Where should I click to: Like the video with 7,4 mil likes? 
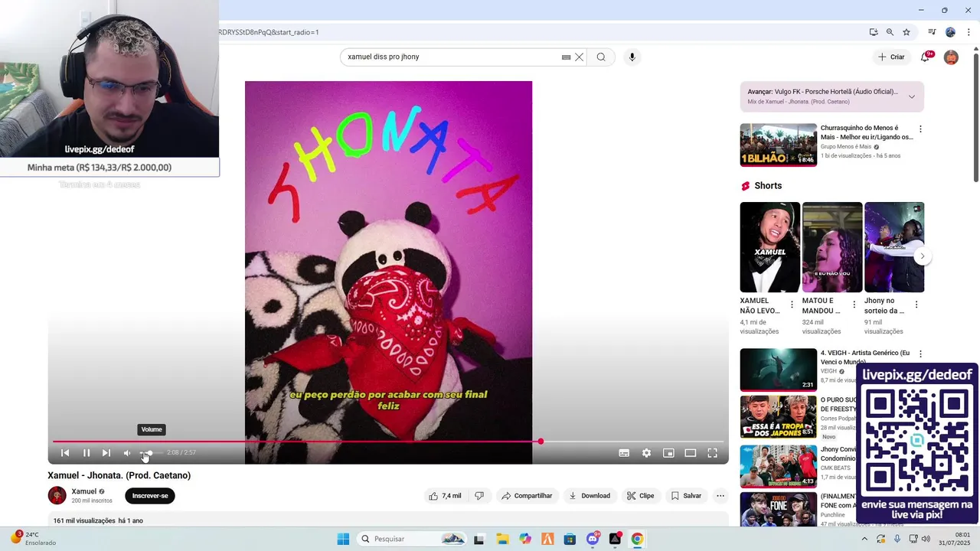click(x=445, y=496)
